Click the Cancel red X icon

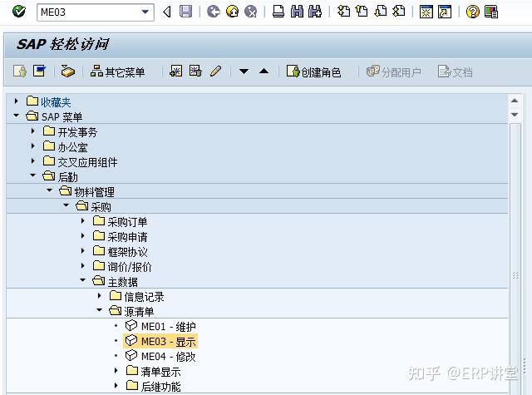coord(251,12)
